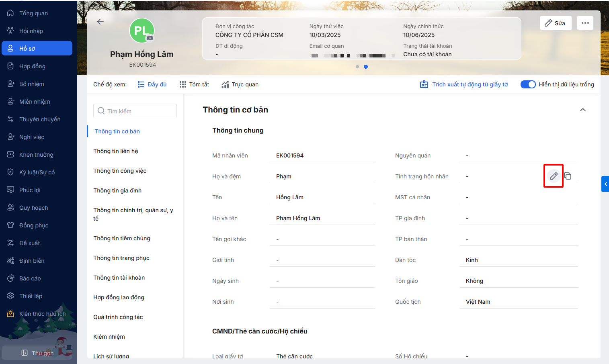609x364 pixels.
Task: Select the Thông tin tiêm chủng tab
Action: [x=122, y=238]
